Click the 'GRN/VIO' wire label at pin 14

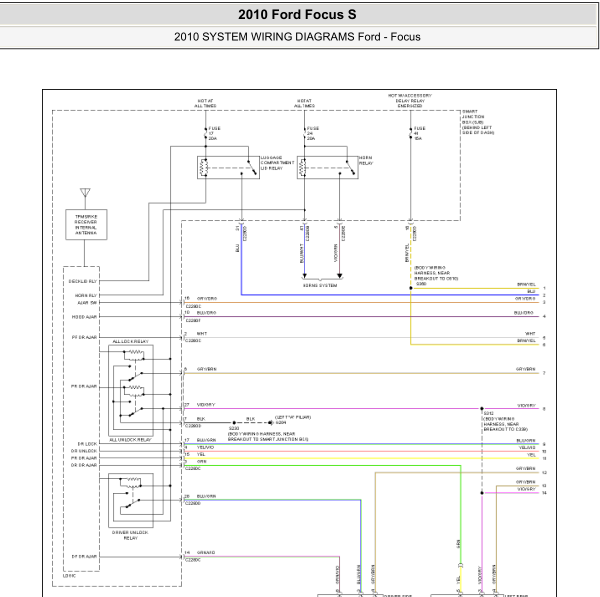click(206, 553)
